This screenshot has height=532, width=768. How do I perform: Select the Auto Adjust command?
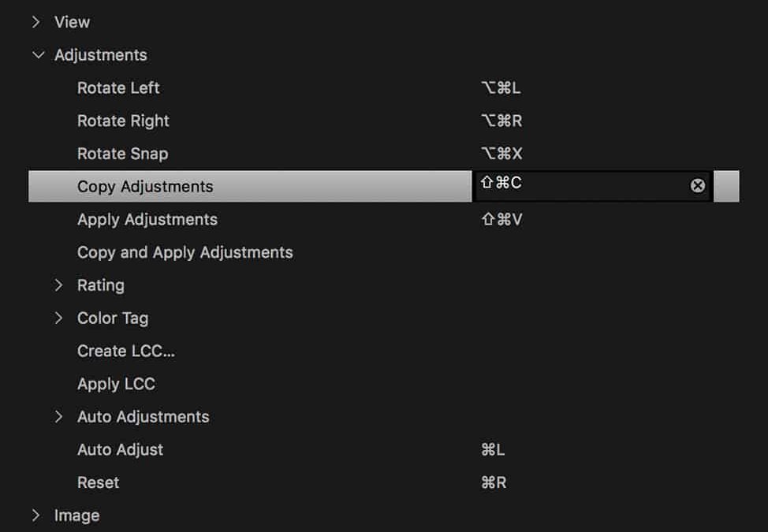pyautogui.click(x=120, y=450)
